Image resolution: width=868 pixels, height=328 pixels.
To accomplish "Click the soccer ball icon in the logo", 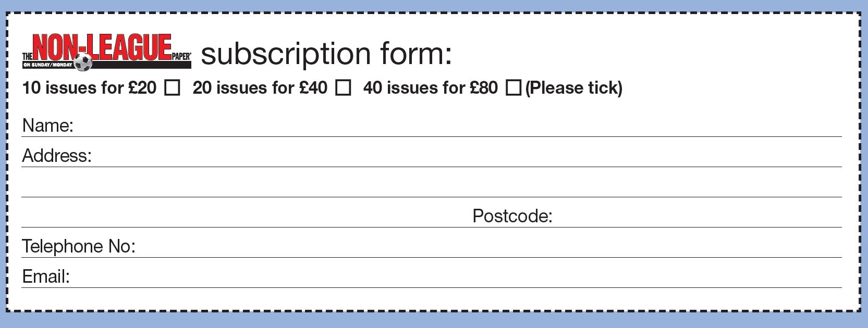I will (83, 62).
